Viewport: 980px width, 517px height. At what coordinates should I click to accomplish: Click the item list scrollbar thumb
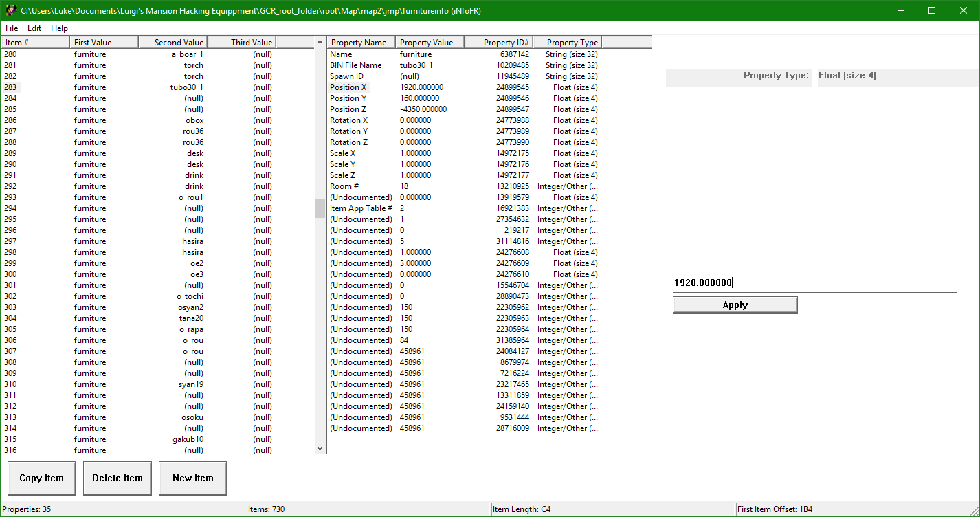[320, 208]
